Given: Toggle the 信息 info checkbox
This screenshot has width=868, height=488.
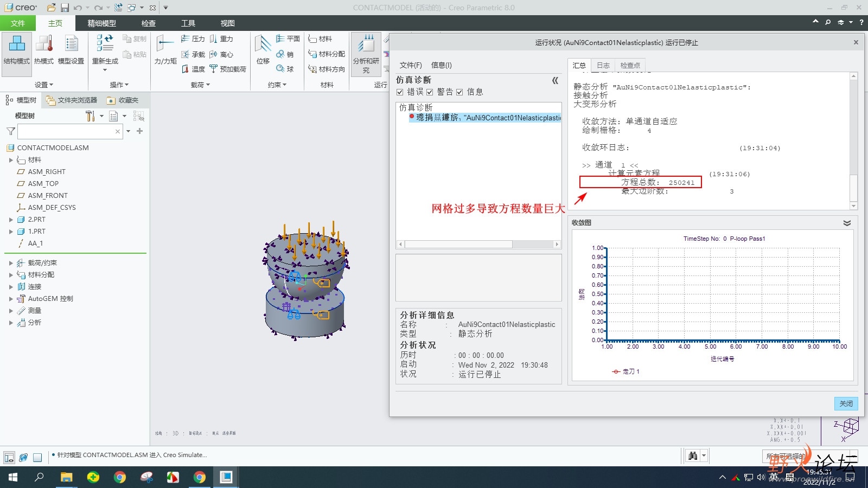Looking at the screenshot, I should 459,92.
